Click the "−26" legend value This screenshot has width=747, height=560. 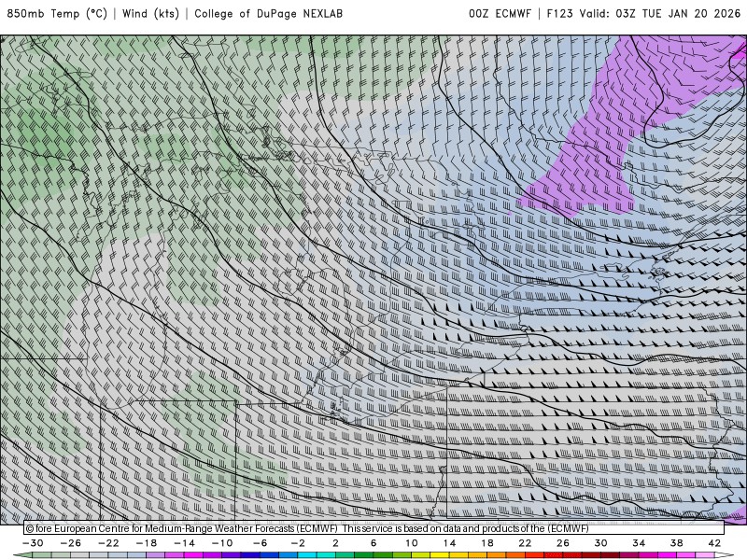(x=71, y=543)
